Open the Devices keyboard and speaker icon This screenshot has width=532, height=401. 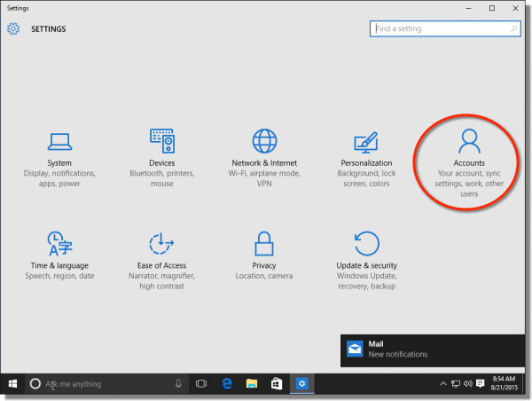tap(162, 141)
